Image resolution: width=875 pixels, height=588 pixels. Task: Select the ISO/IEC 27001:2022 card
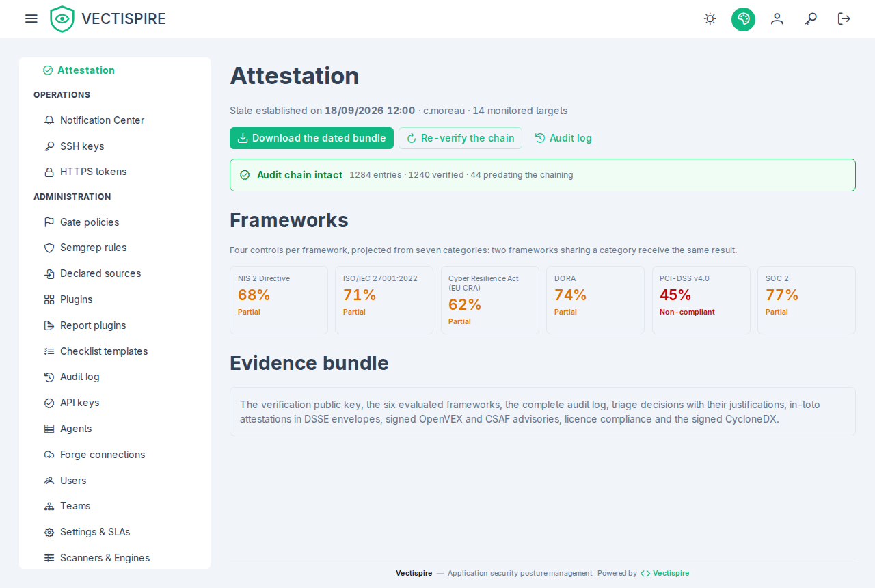click(x=384, y=300)
